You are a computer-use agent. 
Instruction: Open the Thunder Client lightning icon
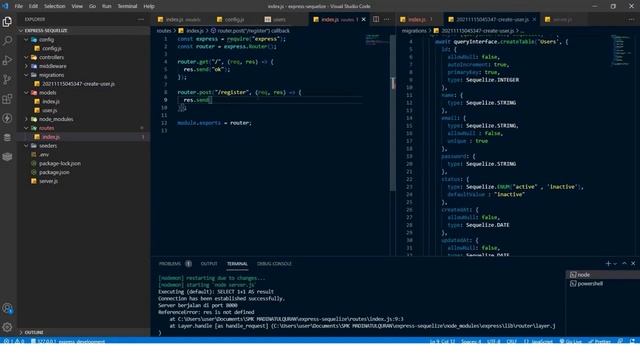[7, 118]
